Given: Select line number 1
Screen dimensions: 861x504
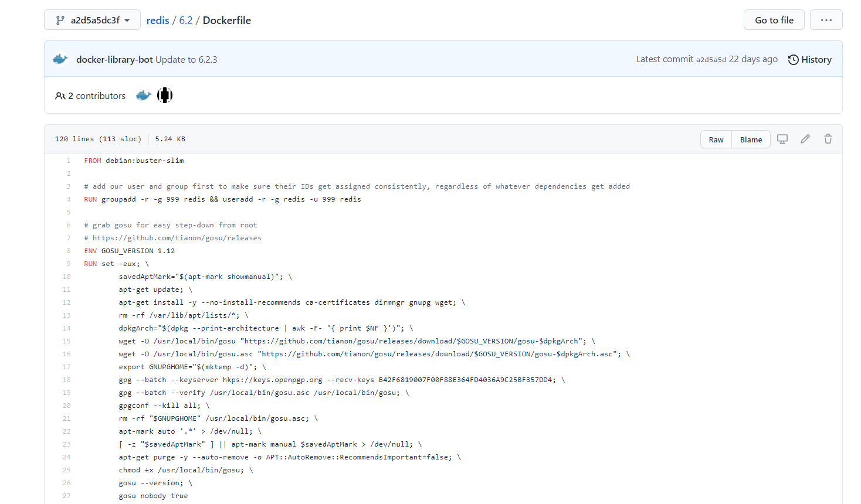Looking at the screenshot, I should pyautogui.click(x=68, y=161).
